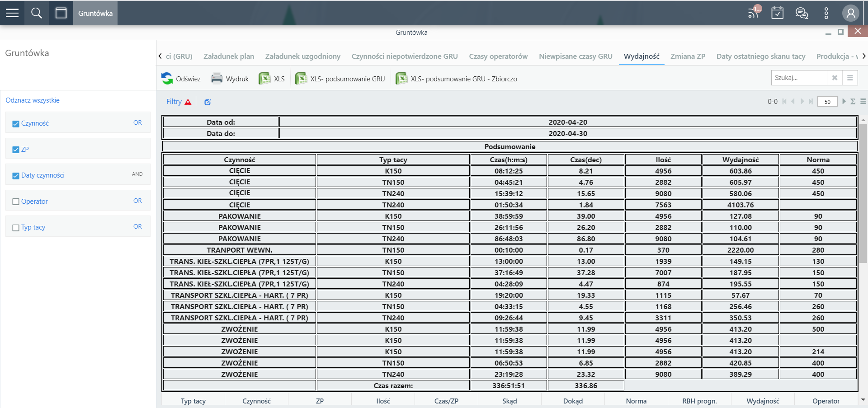Viewport: 868px width, 408px height.
Task: Sort by Typ tacy column header
Action: click(193, 401)
